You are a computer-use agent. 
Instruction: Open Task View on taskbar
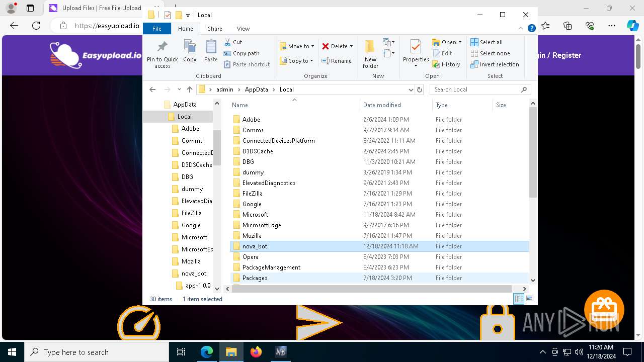pos(181,352)
